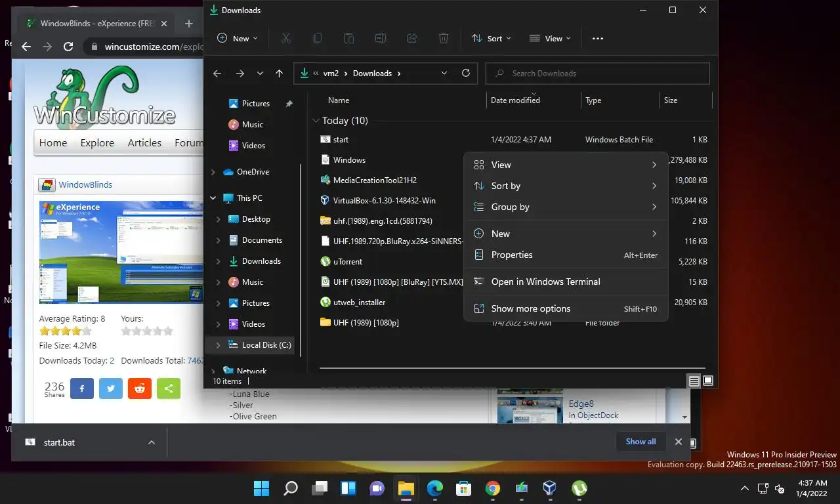Expand Local Disk (C:) tree node
The image size is (840, 504).
218,345
